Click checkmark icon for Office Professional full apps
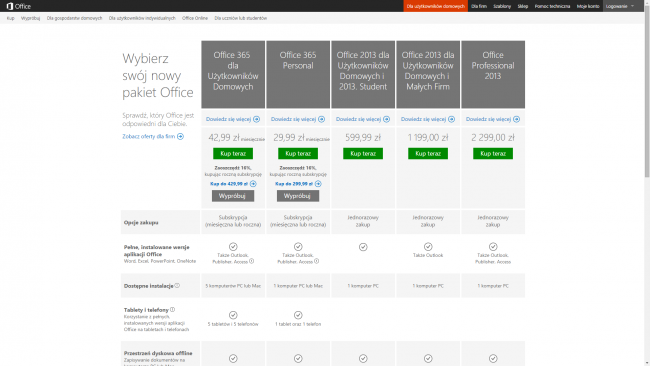 click(493, 247)
